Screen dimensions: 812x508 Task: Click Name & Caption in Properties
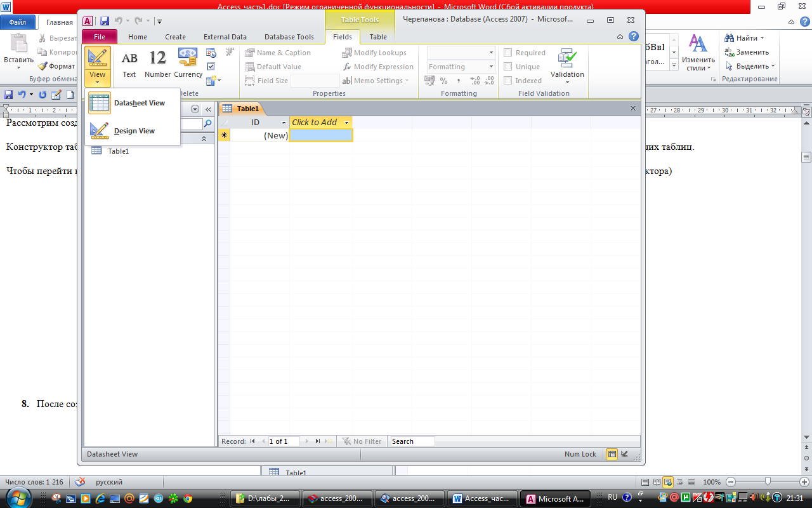(278, 53)
